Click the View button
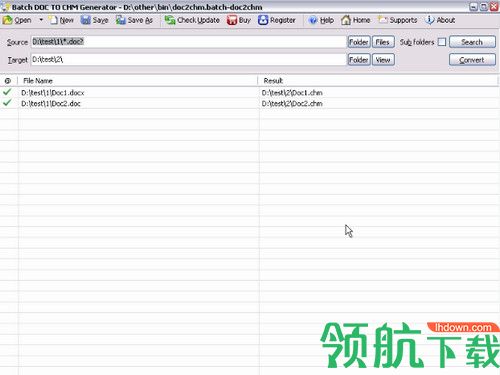The image size is (500, 375). [x=383, y=60]
